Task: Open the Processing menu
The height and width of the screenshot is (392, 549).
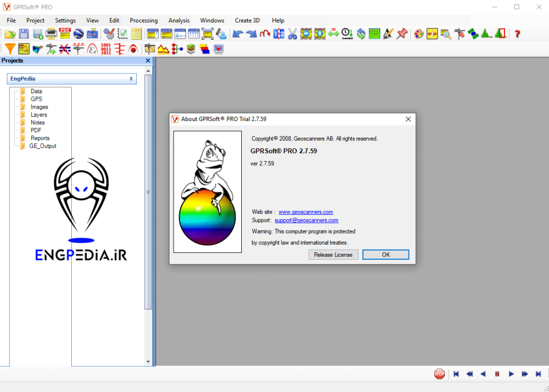Action: coord(144,20)
